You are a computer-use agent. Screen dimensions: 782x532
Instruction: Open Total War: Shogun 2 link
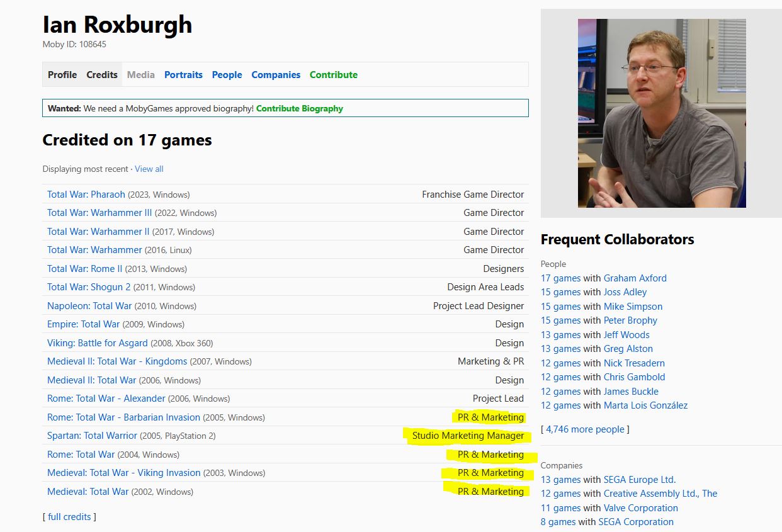[89, 287]
